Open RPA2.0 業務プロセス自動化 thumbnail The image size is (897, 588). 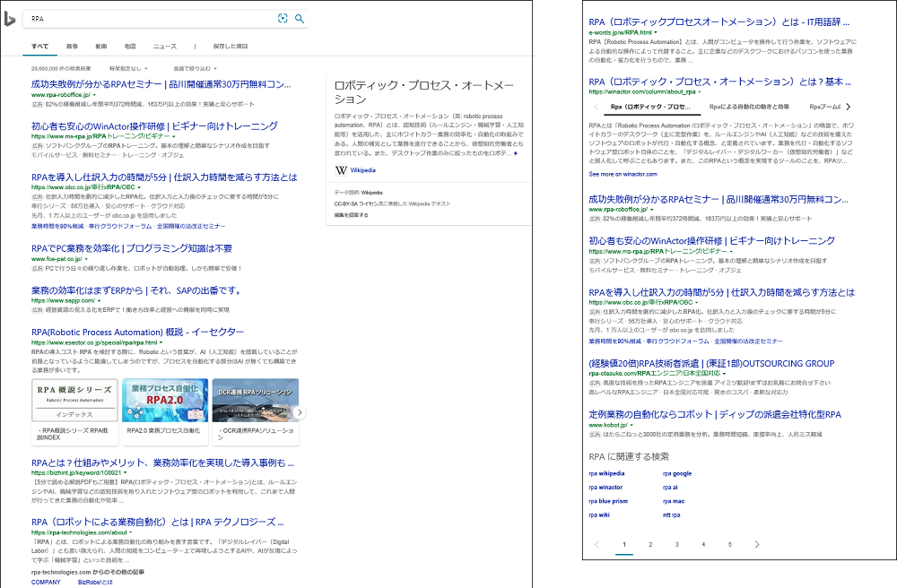(165, 411)
